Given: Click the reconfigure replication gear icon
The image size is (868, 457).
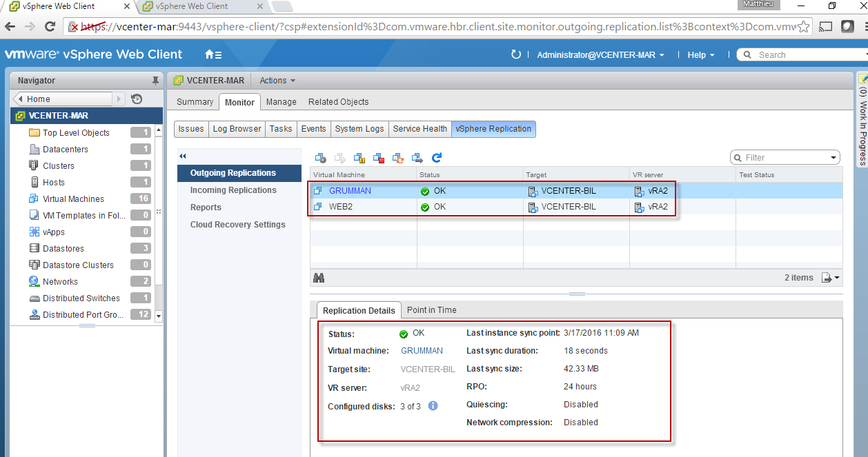Looking at the screenshot, I should [x=321, y=157].
